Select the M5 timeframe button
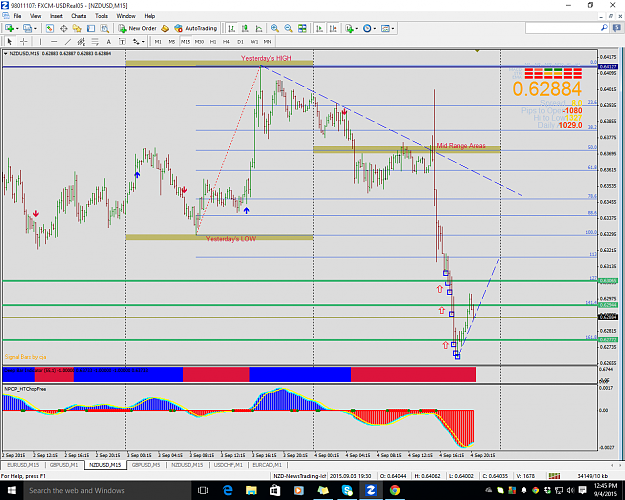This screenshot has width=625, height=500. pos(171,41)
